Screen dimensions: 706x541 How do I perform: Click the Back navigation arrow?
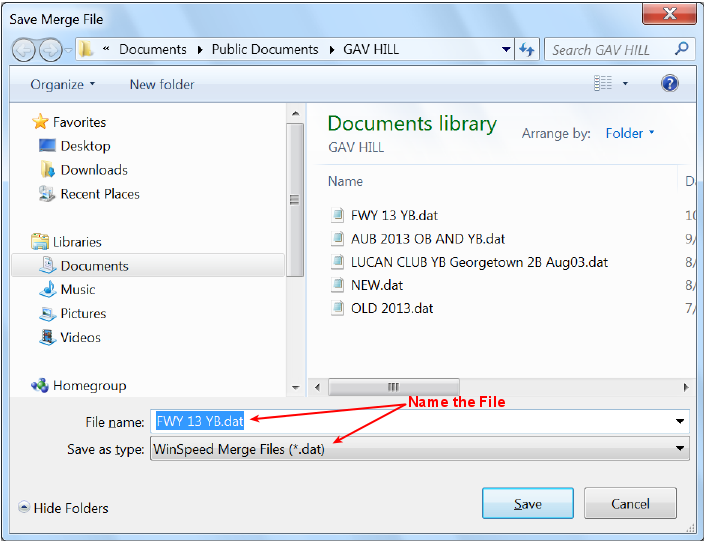click(x=23, y=50)
